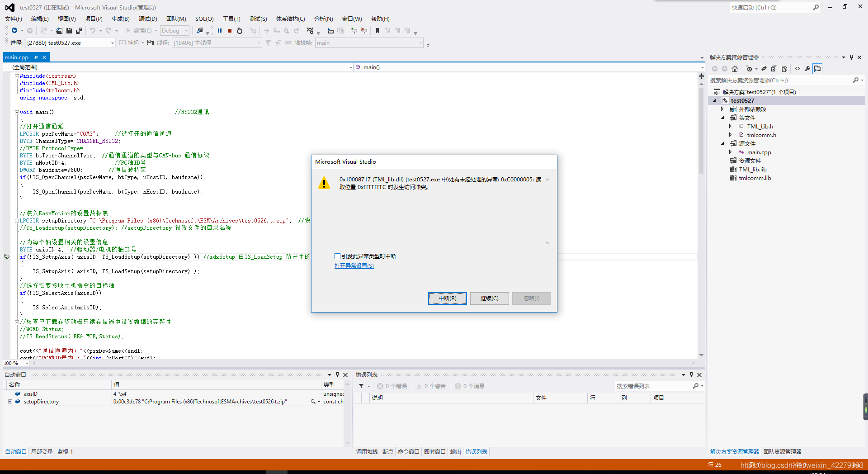Pause debugging with Break All icon
This screenshot has height=474, width=868.
(x=220, y=31)
